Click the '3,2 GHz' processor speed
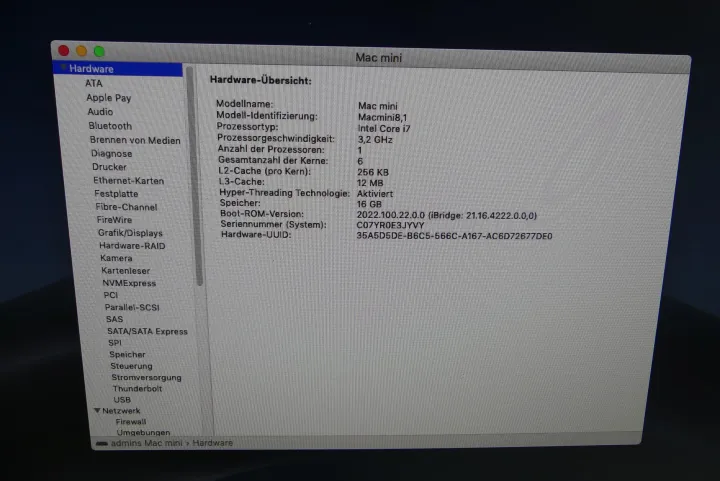The width and height of the screenshot is (720, 481). point(375,140)
